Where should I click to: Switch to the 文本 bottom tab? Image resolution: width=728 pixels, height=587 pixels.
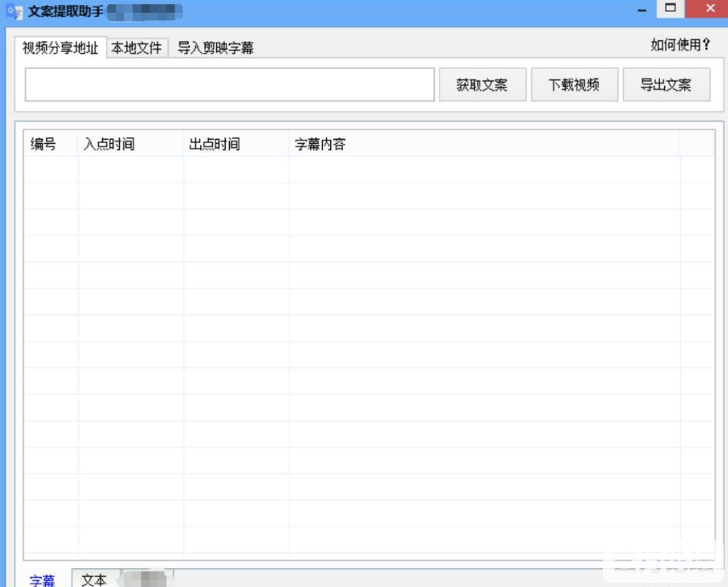95,578
